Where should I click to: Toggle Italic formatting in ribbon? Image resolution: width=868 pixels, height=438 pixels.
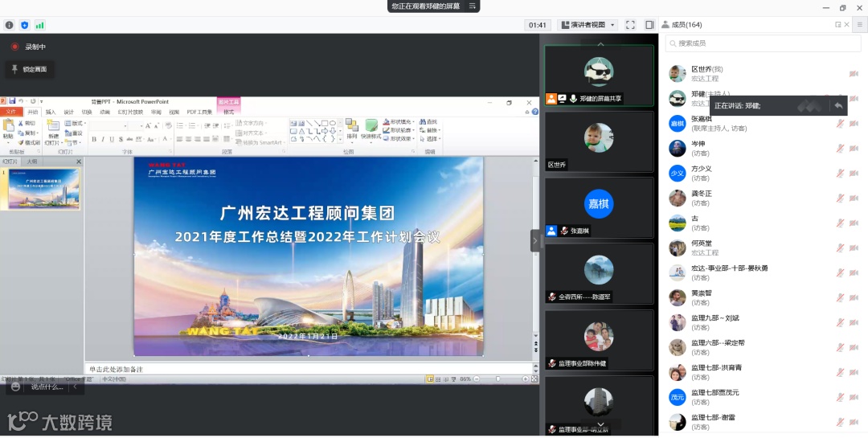point(102,139)
